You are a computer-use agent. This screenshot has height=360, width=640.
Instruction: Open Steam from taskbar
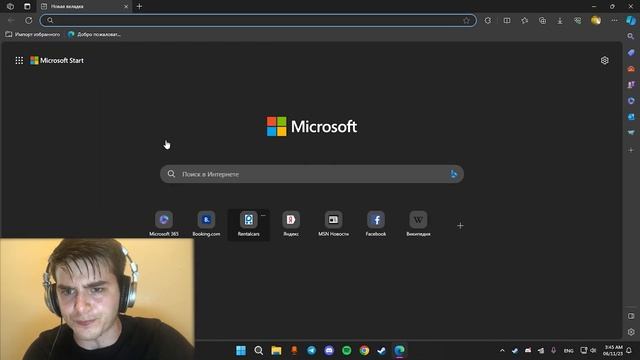point(382,350)
